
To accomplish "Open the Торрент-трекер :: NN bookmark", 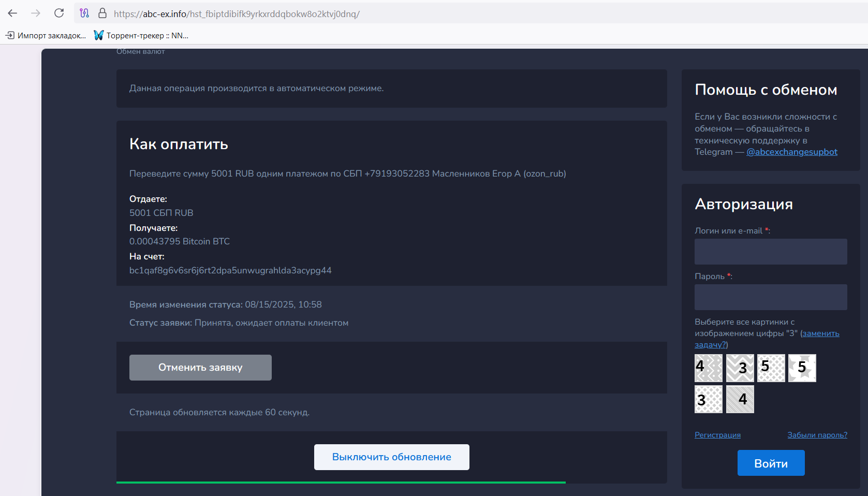I will coord(141,35).
